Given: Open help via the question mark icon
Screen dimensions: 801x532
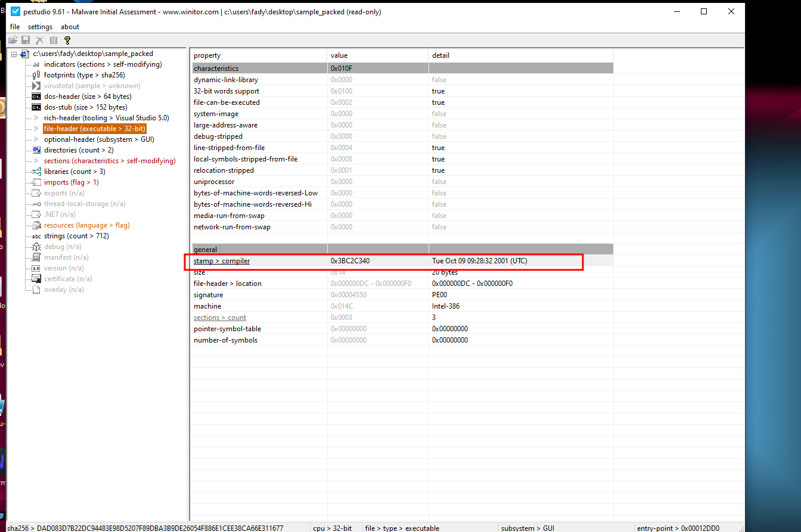Looking at the screenshot, I should click(x=67, y=40).
